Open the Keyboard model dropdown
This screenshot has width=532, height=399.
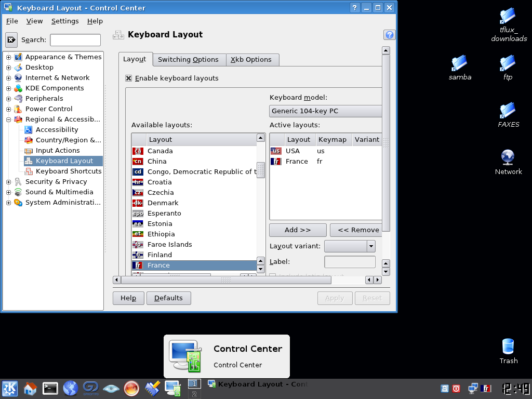[326, 111]
